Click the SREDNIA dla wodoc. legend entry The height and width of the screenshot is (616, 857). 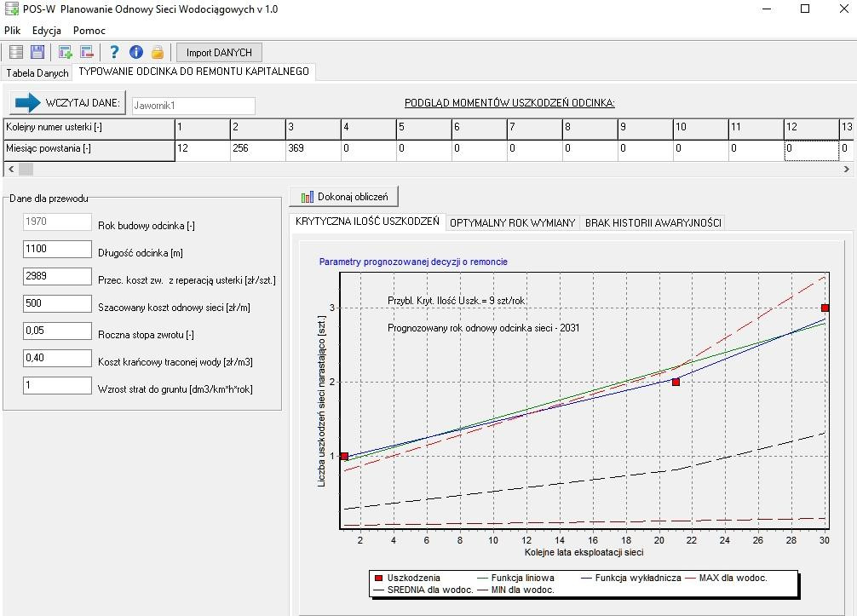424,590
